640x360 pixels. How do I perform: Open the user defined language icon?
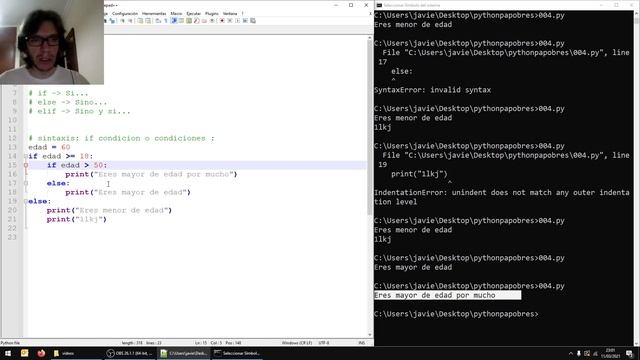[181, 20]
